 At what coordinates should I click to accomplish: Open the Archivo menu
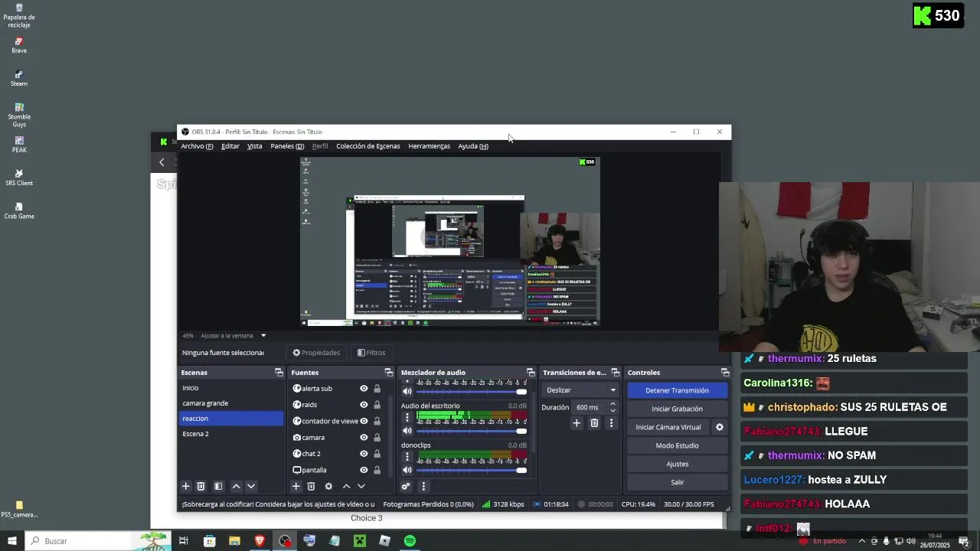(x=197, y=146)
